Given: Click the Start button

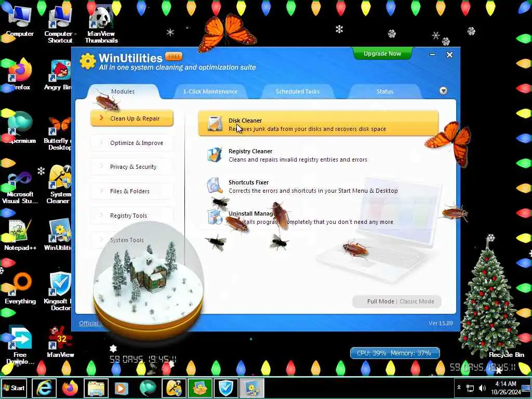Looking at the screenshot, I should coord(14,388).
